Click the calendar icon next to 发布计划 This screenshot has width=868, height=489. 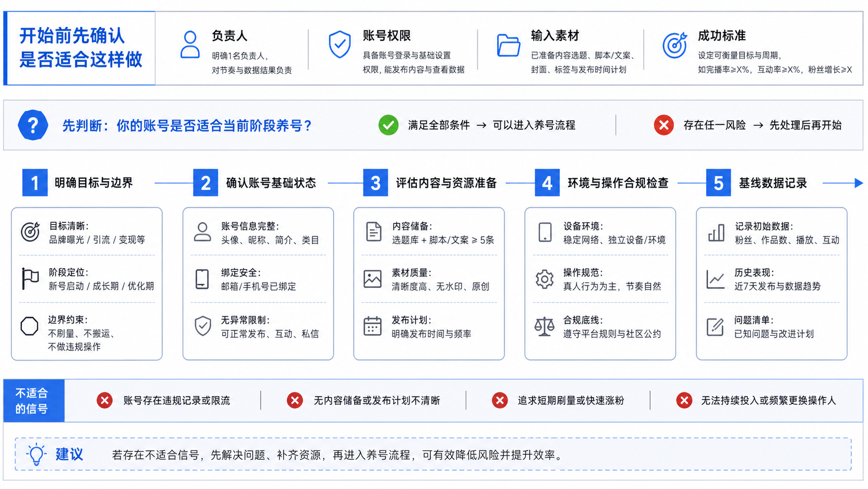click(x=373, y=326)
